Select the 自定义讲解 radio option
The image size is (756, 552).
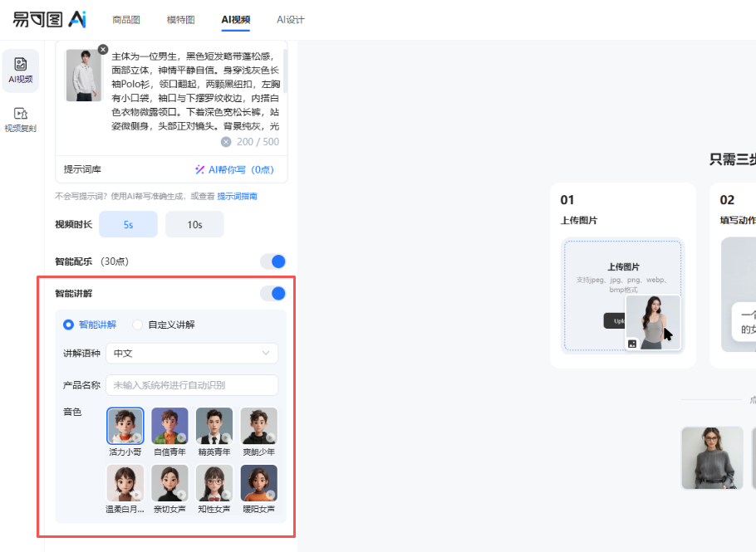tap(138, 325)
